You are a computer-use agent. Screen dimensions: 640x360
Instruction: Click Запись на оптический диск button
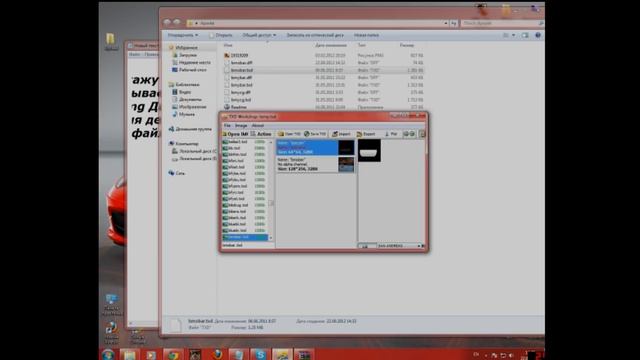click(x=315, y=35)
